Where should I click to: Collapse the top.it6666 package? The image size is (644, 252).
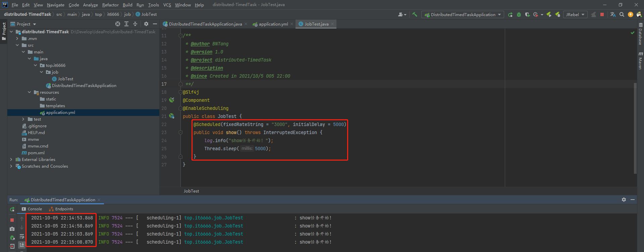(36, 66)
